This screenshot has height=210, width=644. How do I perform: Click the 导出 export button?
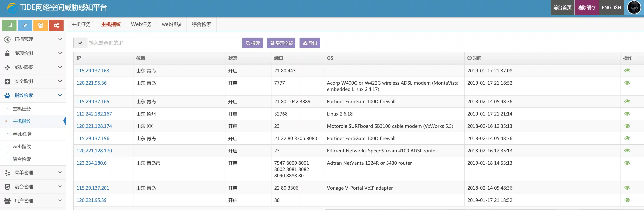pos(310,43)
